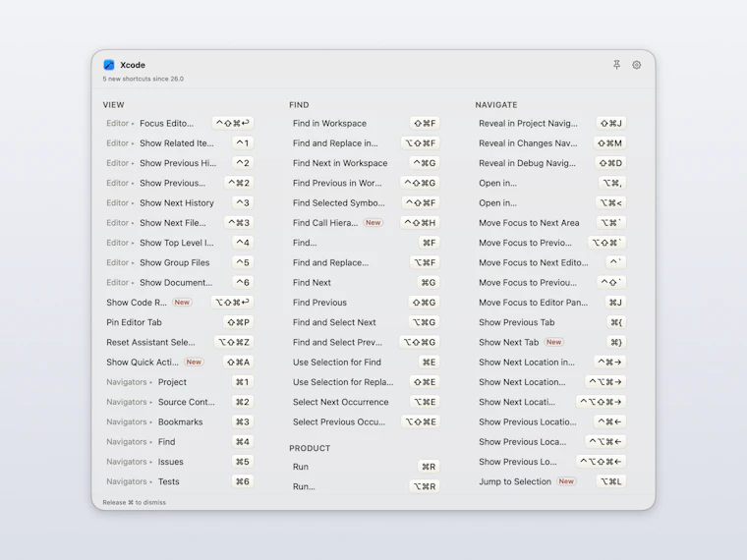
Task: Click the ⇧⌘F shortcut badge for Find in Workspace
Action: (x=425, y=124)
